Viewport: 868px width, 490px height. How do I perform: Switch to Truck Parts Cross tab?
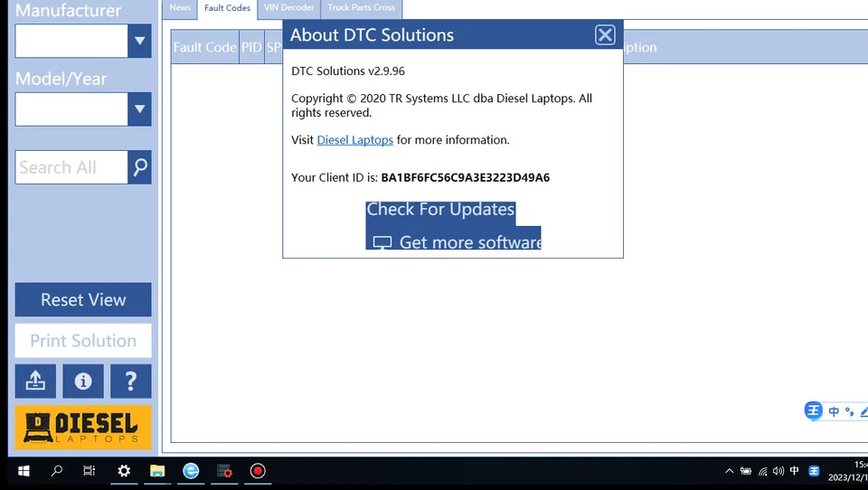click(x=362, y=8)
